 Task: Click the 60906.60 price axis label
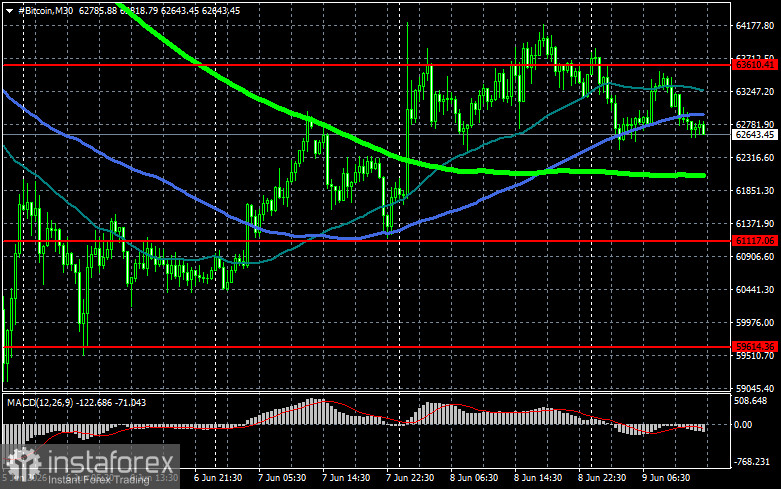(x=755, y=256)
